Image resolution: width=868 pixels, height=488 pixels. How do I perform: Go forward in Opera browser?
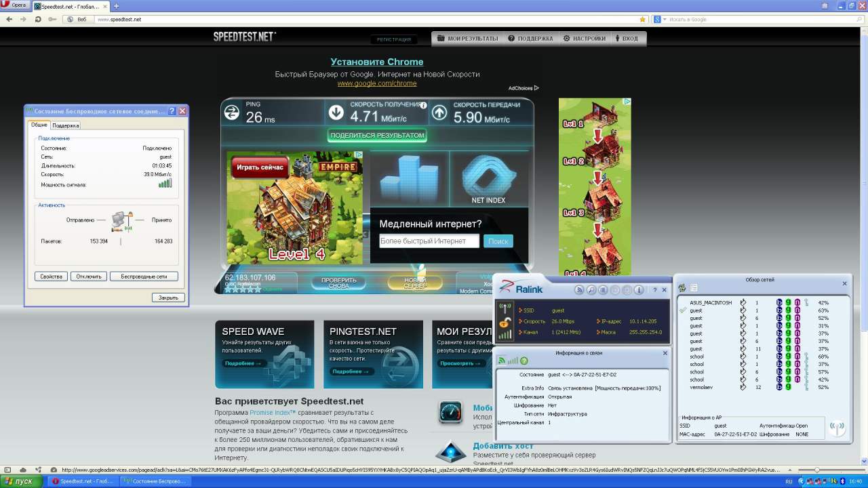24,19
